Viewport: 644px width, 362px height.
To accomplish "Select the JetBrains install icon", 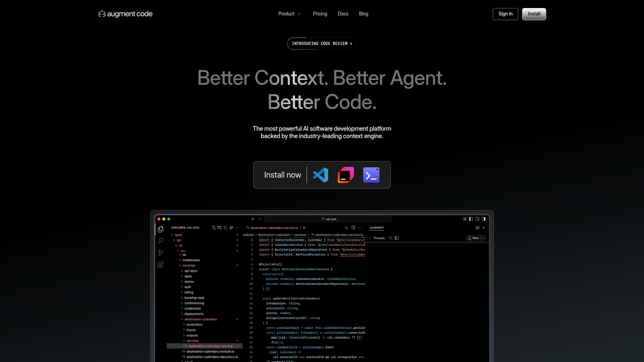I will pos(346,175).
